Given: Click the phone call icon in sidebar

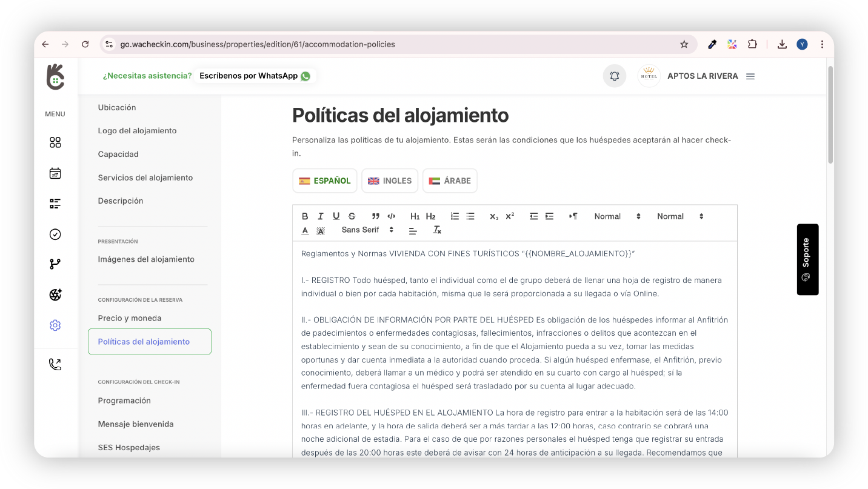Looking at the screenshot, I should pos(55,364).
